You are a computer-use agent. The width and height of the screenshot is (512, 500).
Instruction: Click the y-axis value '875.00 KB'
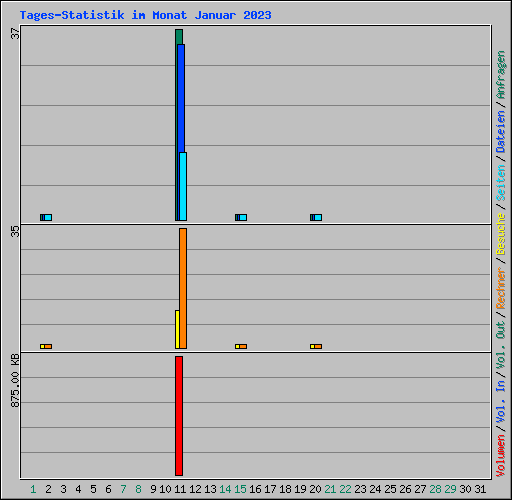(x=15, y=381)
